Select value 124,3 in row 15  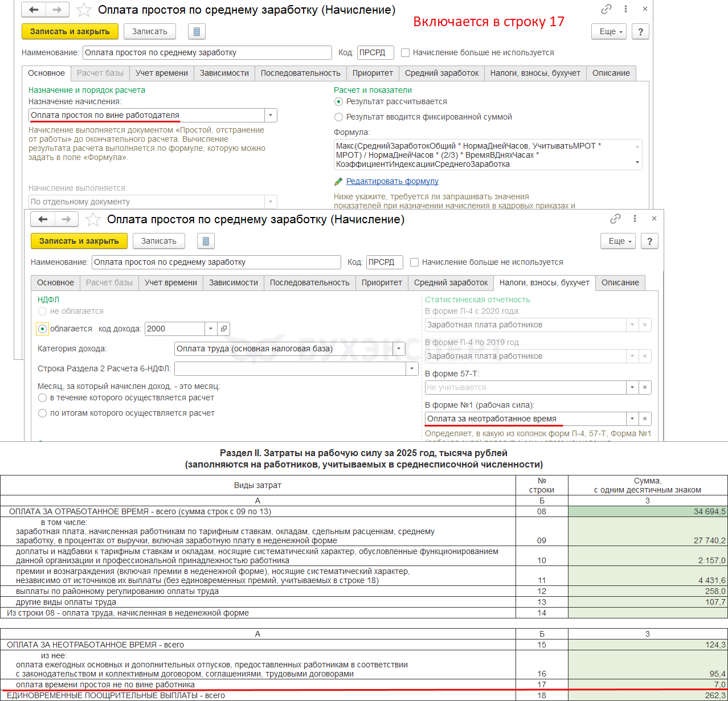(x=648, y=645)
